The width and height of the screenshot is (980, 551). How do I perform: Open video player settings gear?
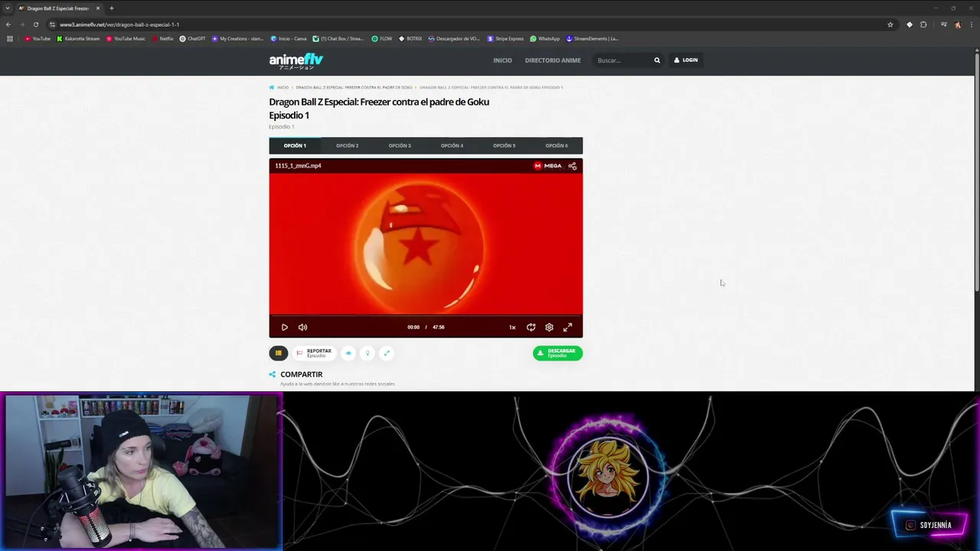[x=549, y=328]
